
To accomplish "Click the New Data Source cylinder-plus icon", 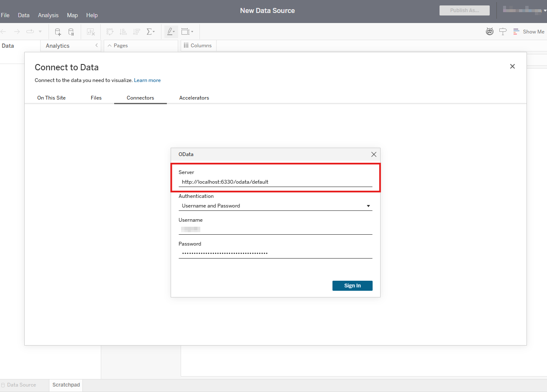I will pos(58,32).
